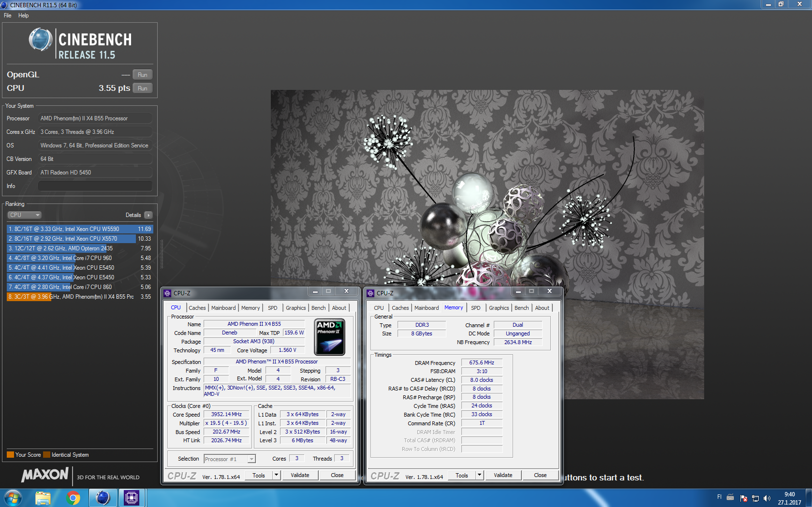Click the CPU-Z icon in left window title

[168, 293]
